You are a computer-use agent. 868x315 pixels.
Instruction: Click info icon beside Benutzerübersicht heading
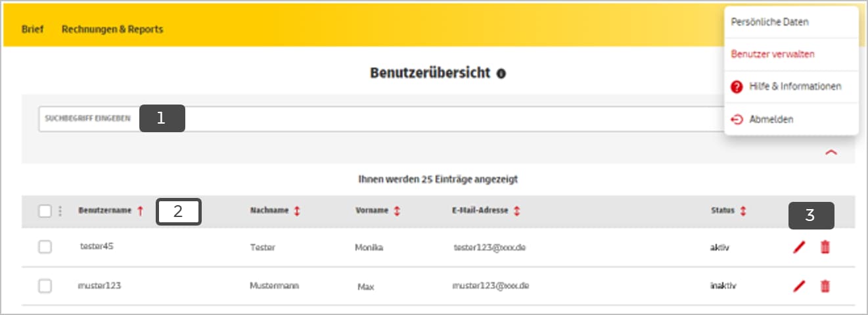[501, 74]
